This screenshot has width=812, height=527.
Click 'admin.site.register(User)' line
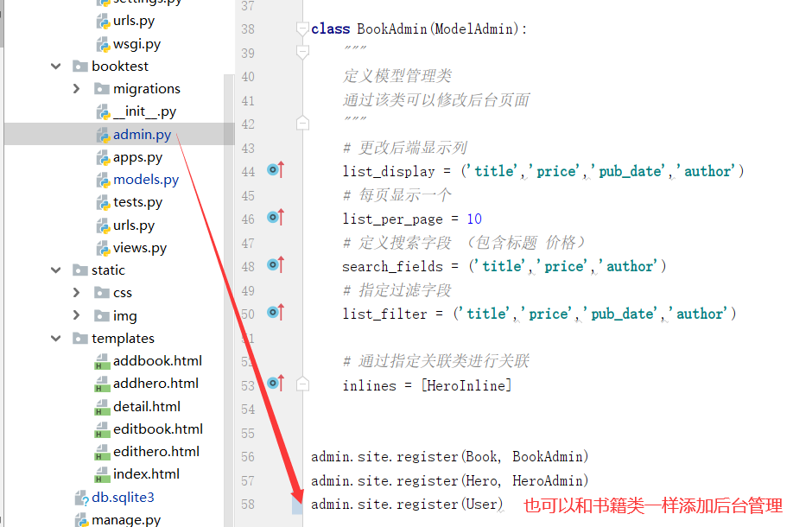tap(407, 505)
